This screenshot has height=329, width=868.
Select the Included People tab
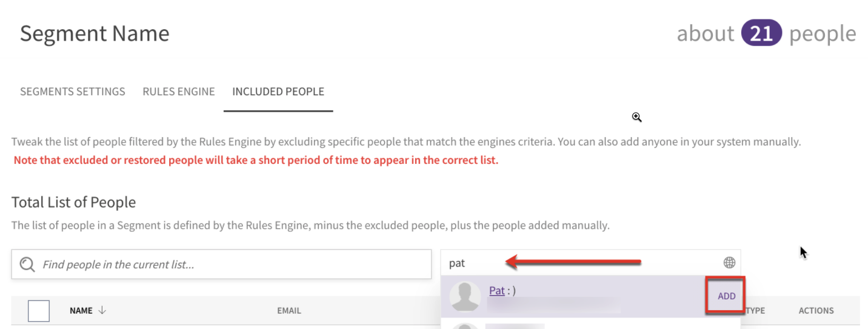pyautogui.click(x=278, y=92)
